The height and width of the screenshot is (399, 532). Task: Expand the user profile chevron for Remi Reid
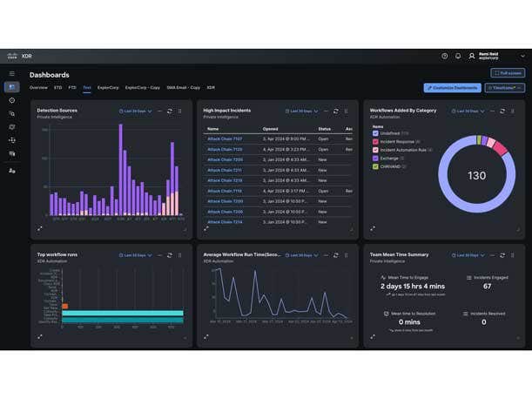[x=522, y=56]
